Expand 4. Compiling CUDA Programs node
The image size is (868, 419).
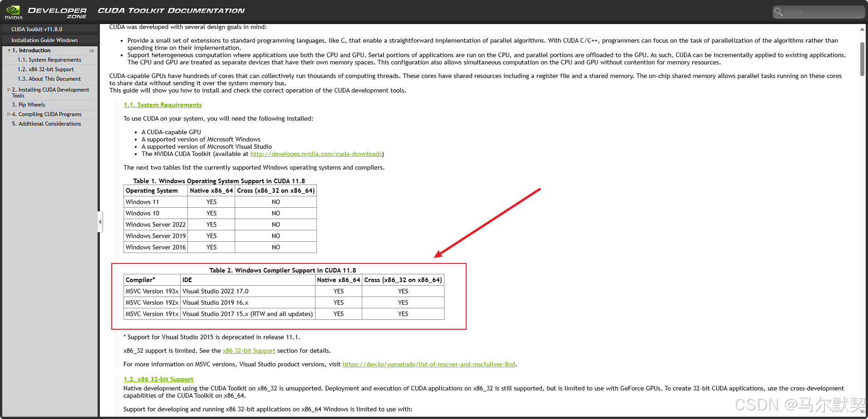click(x=9, y=114)
